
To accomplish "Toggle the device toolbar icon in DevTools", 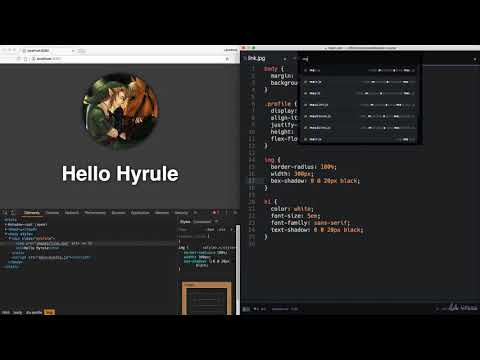I will coord(13,212).
